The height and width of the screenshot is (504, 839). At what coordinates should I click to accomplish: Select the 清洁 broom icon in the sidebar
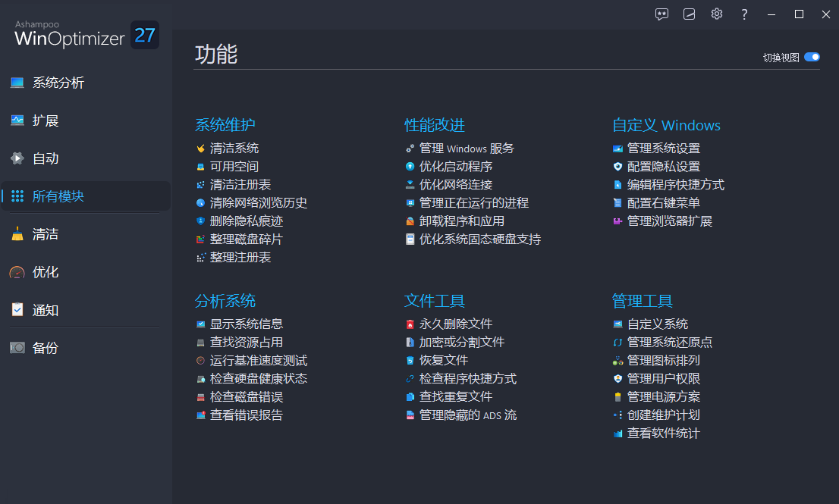[x=17, y=234]
